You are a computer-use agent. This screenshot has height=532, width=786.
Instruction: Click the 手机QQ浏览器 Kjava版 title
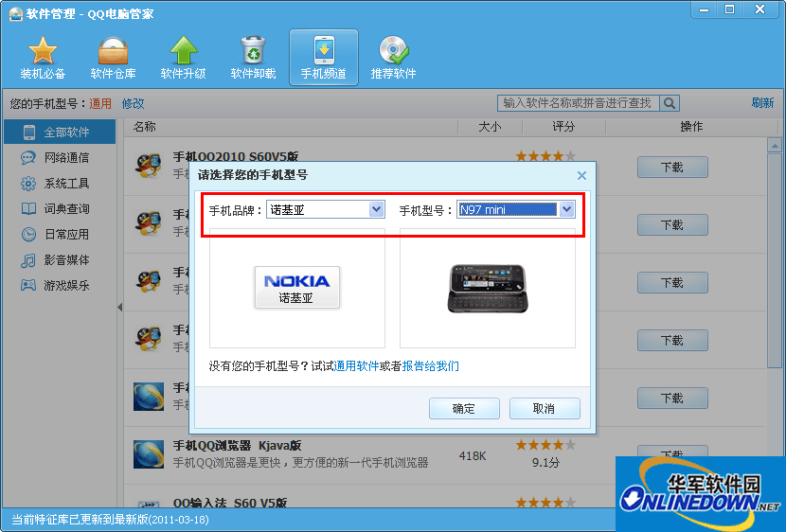(x=237, y=445)
